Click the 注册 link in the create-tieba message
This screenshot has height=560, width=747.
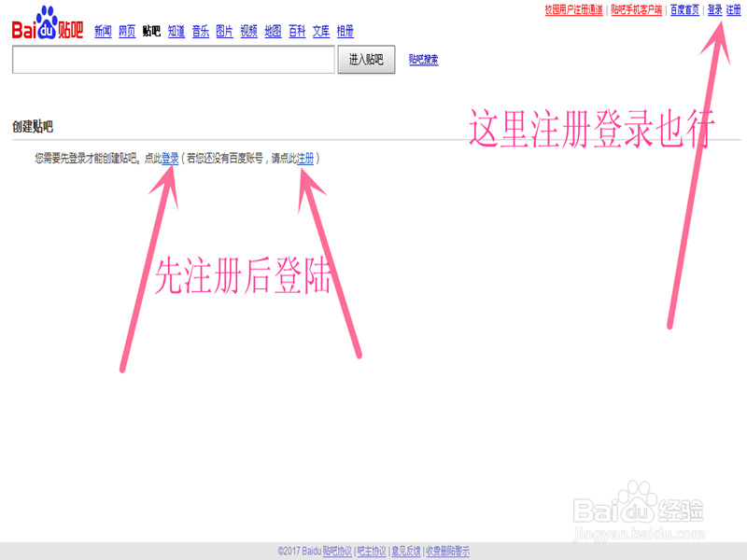[305, 159]
